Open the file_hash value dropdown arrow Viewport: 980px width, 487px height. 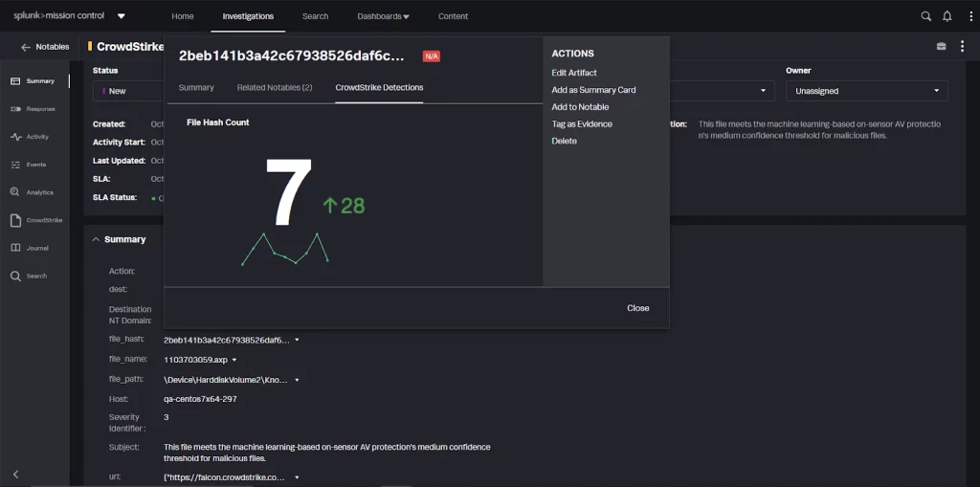coord(297,340)
